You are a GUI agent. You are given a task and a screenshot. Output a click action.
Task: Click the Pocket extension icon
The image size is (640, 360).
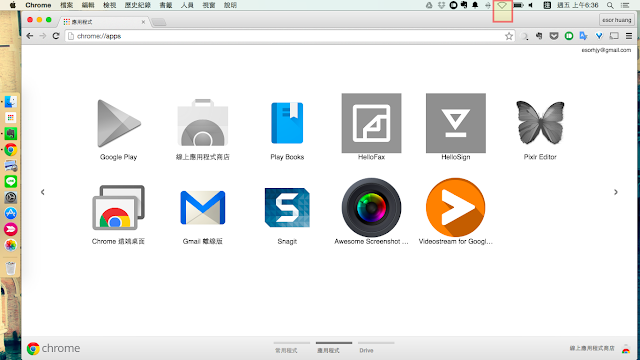click(553, 36)
